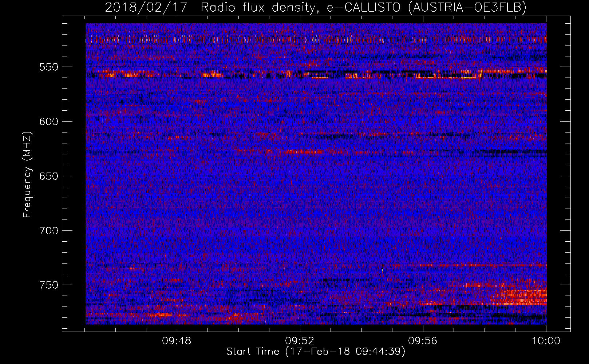This screenshot has width=589, height=364.
Task: Select the 550 frequency axis label
Action: [49, 67]
